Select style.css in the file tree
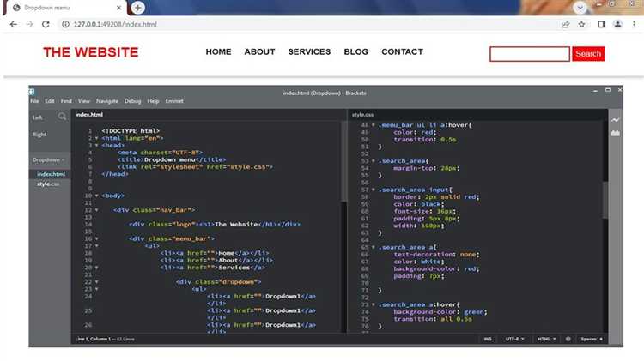 click(x=48, y=184)
